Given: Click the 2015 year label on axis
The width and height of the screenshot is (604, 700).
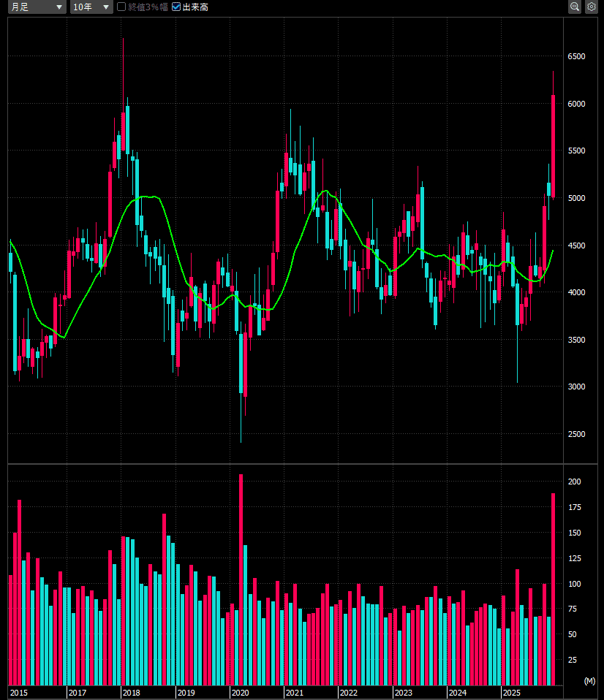Looking at the screenshot, I should coord(19,693).
